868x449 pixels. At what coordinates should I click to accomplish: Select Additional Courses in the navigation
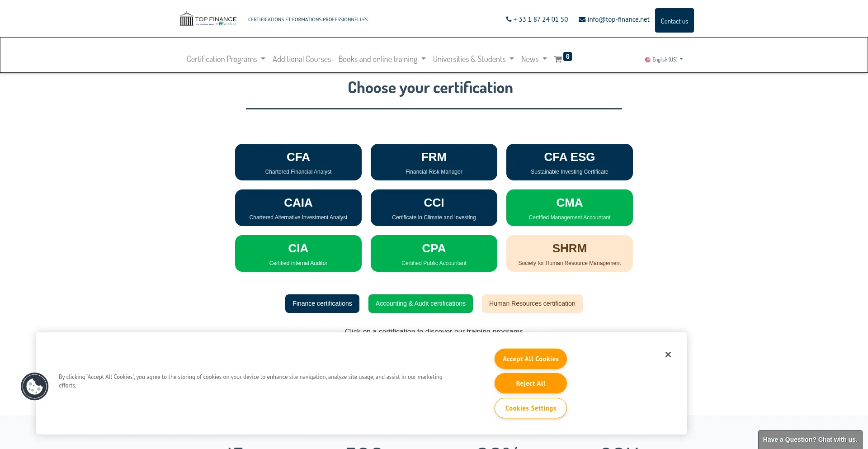click(x=302, y=59)
